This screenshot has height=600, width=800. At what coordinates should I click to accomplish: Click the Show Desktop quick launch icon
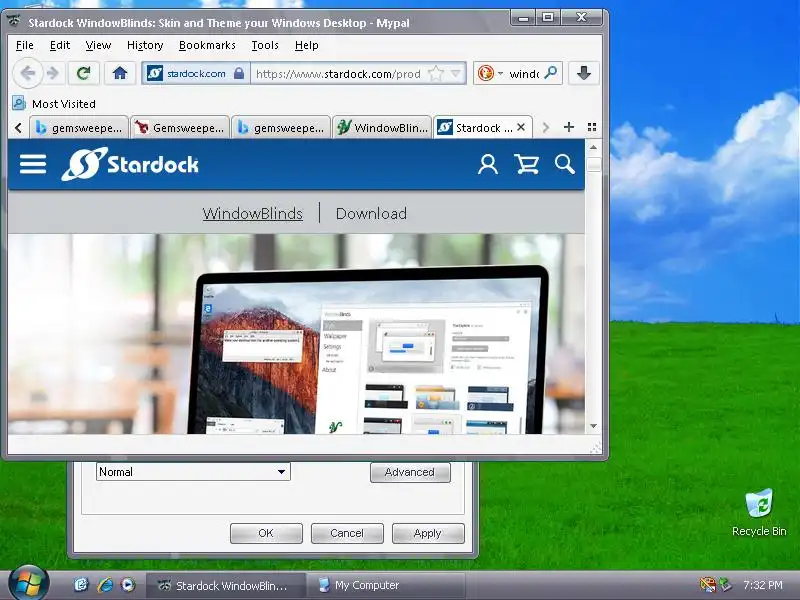click(81, 585)
